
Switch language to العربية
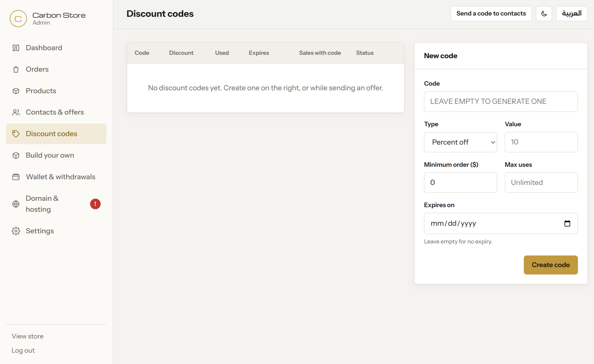click(x=572, y=14)
